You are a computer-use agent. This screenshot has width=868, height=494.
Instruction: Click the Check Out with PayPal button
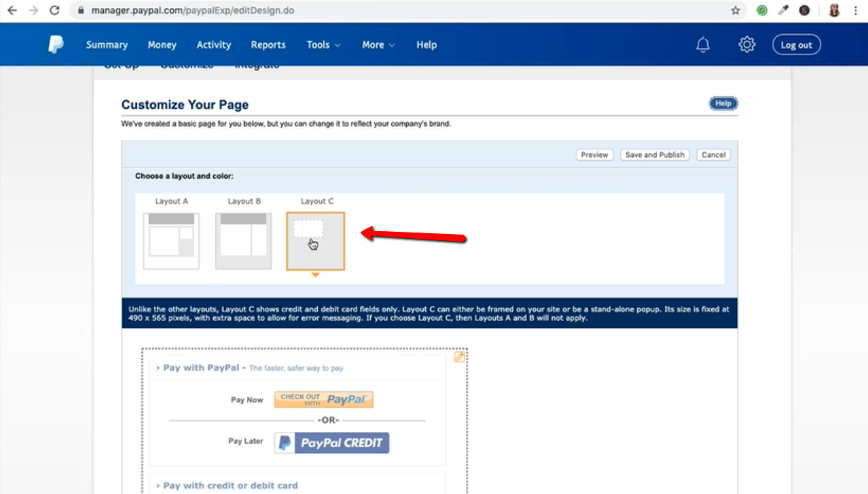click(323, 399)
